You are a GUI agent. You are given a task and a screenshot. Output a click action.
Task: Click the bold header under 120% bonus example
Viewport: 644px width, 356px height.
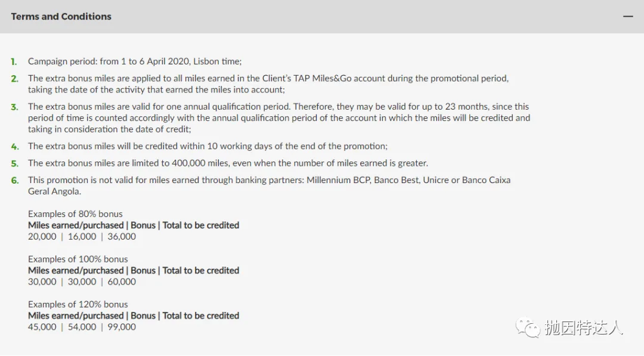point(134,316)
